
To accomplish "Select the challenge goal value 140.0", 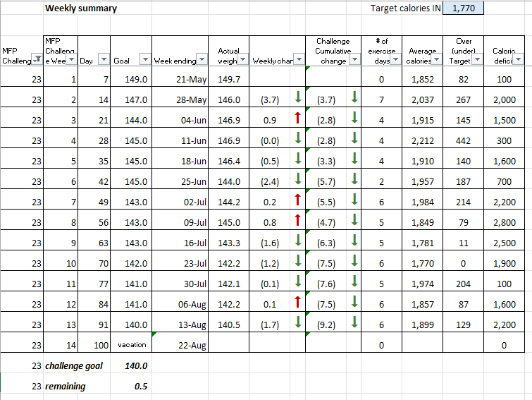I will (131, 363).
